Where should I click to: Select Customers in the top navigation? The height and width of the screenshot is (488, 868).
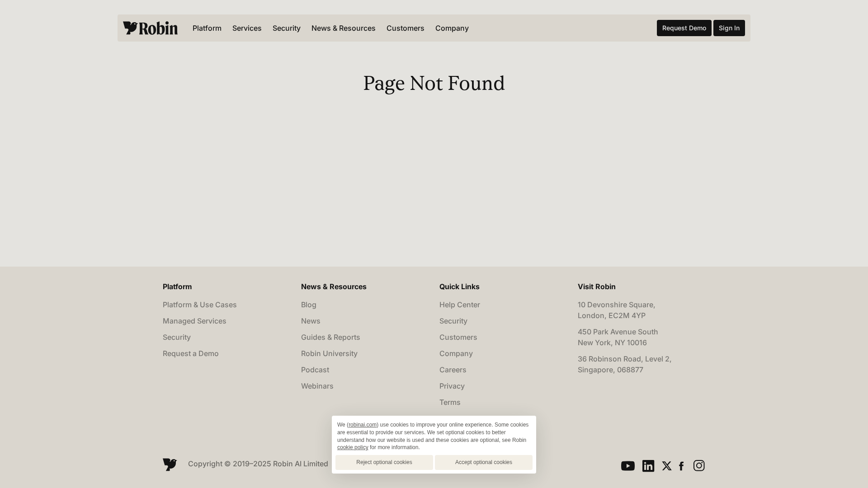point(405,28)
